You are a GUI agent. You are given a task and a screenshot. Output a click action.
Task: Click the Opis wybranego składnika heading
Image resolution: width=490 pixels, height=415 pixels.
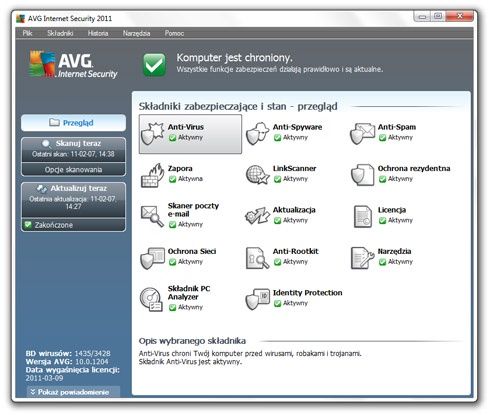click(192, 341)
